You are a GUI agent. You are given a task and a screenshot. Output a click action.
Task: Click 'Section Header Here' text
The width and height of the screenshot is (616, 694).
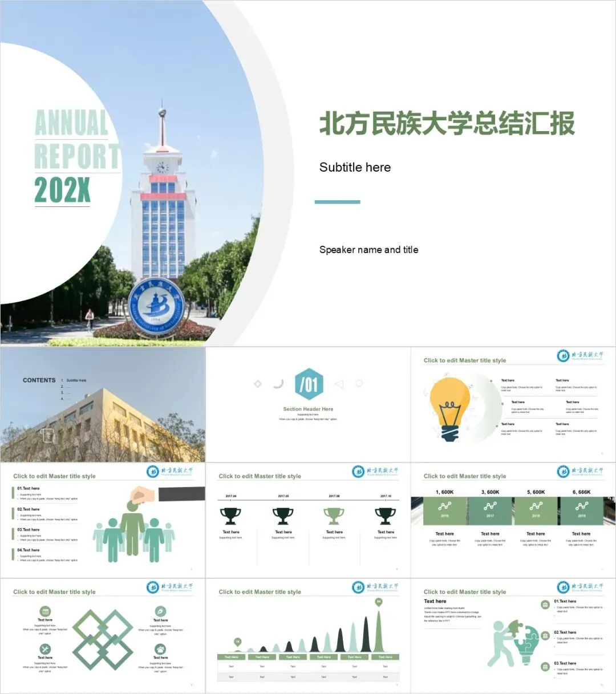(x=308, y=409)
